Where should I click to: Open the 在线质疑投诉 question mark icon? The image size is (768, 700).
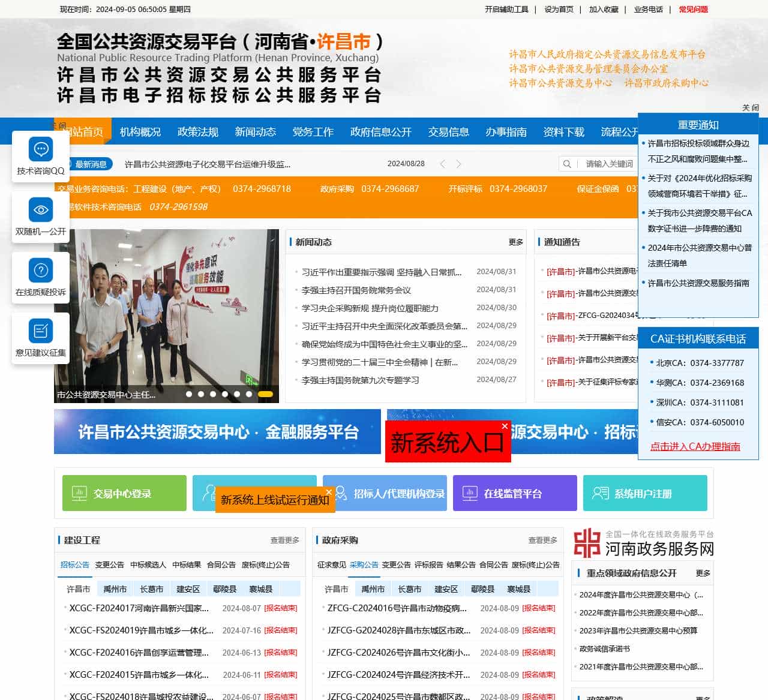(x=41, y=270)
